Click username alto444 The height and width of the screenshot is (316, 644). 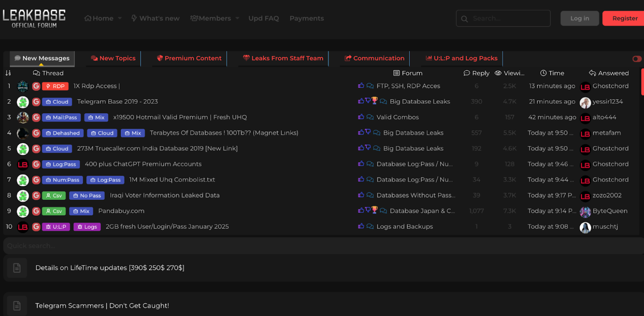point(605,117)
